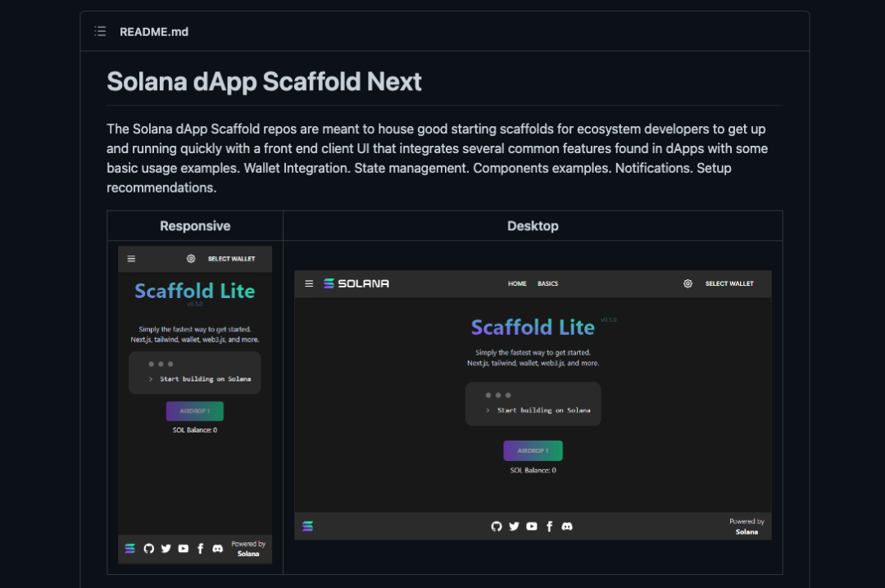Screen dimensions: 885x588
Task: Click Twitter icon in Desktop preview footer
Action: point(514,526)
